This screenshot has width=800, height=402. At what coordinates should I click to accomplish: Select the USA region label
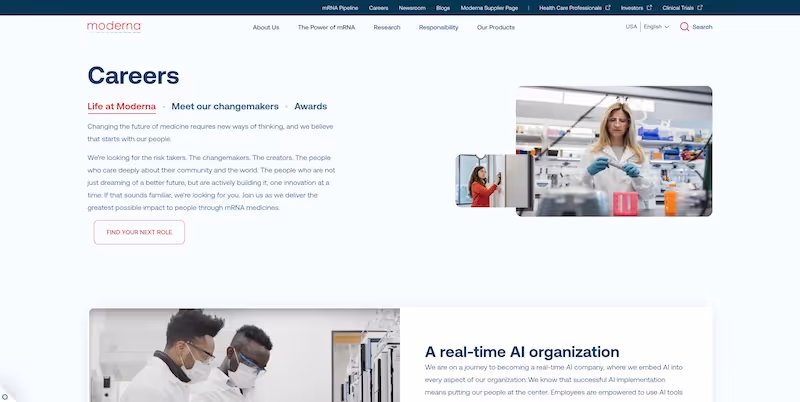(631, 27)
